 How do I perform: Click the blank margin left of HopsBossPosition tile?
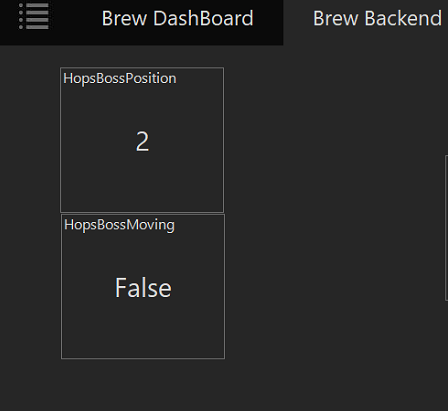tap(30, 140)
